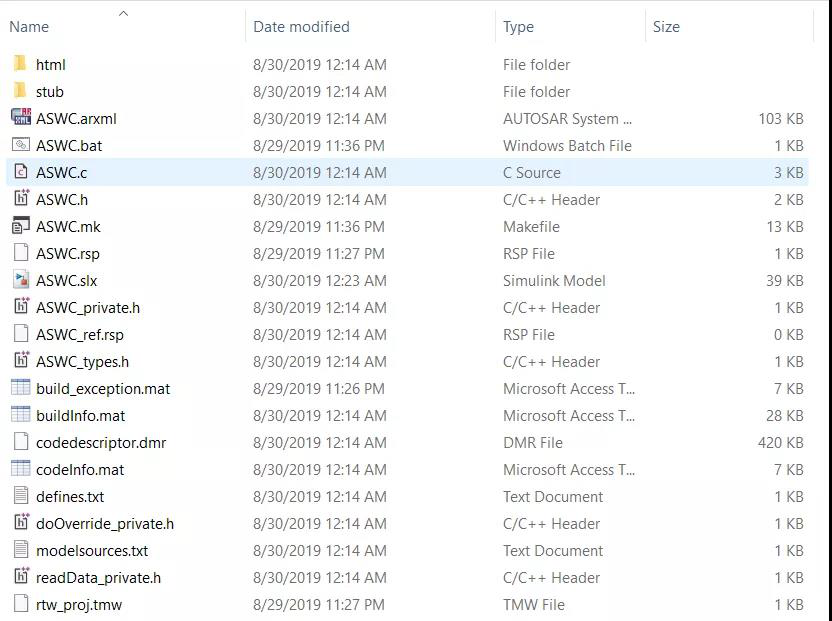The image size is (832, 621).
Task: Select the rtw_proj.tmw file entry
Action: coord(407,605)
